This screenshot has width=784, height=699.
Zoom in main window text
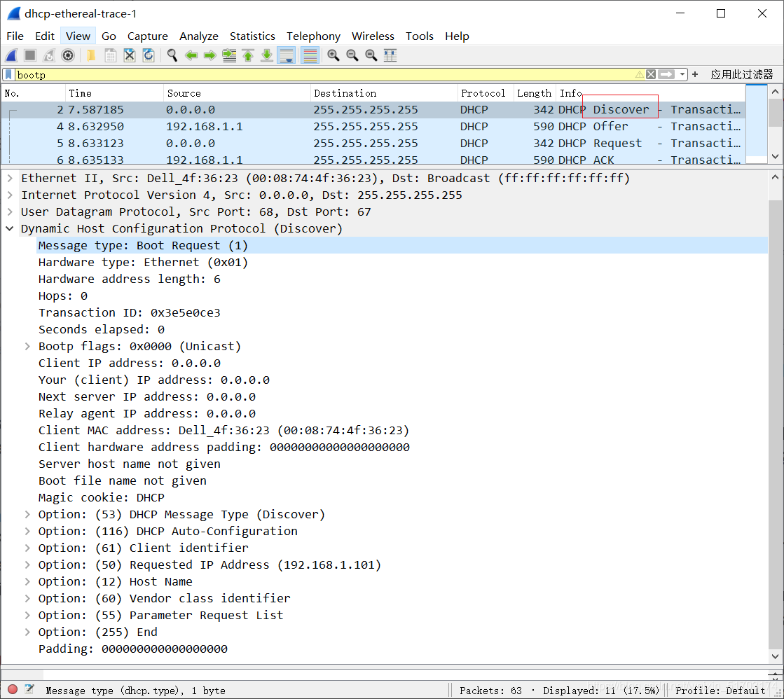(333, 55)
